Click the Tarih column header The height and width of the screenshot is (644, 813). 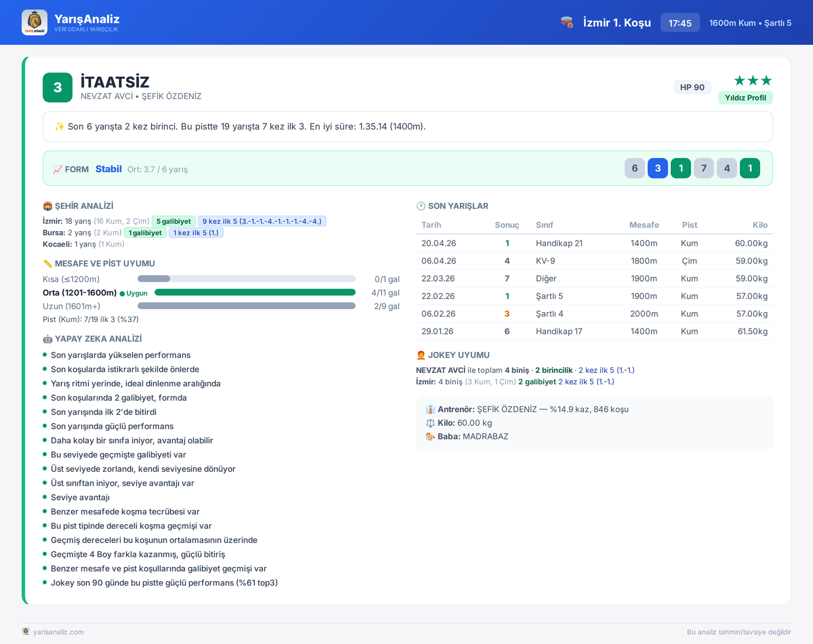(431, 225)
